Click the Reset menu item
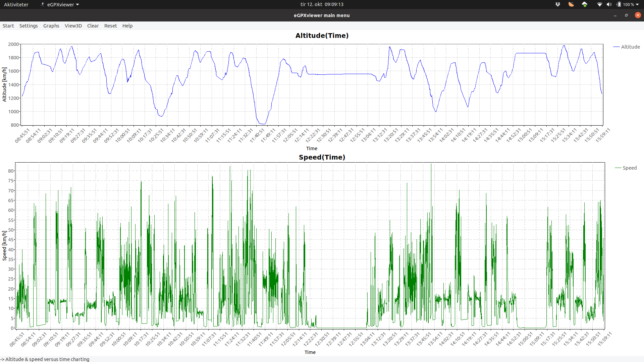 110,26
